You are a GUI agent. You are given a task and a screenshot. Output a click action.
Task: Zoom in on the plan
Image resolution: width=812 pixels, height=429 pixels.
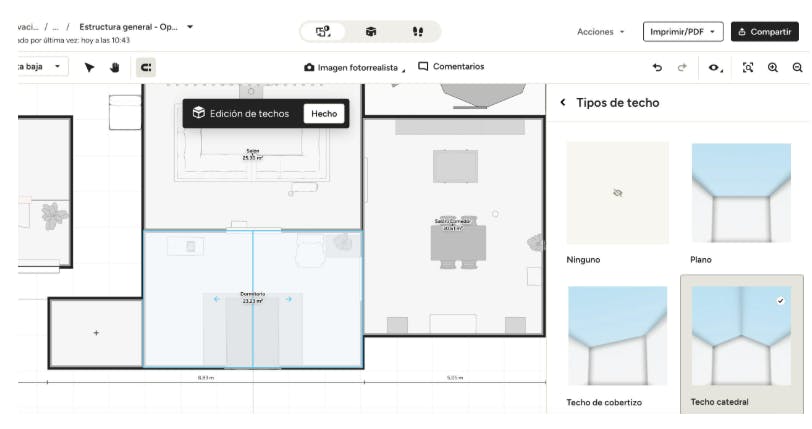pyautogui.click(x=773, y=67)
